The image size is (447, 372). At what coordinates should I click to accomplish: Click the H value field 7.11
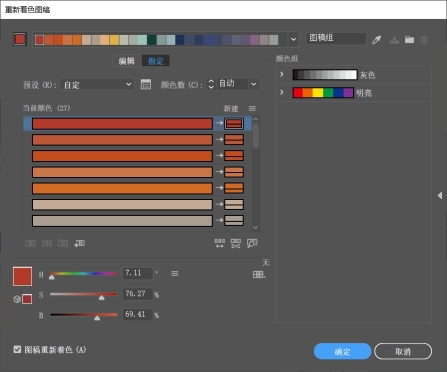tap(138, 273)
